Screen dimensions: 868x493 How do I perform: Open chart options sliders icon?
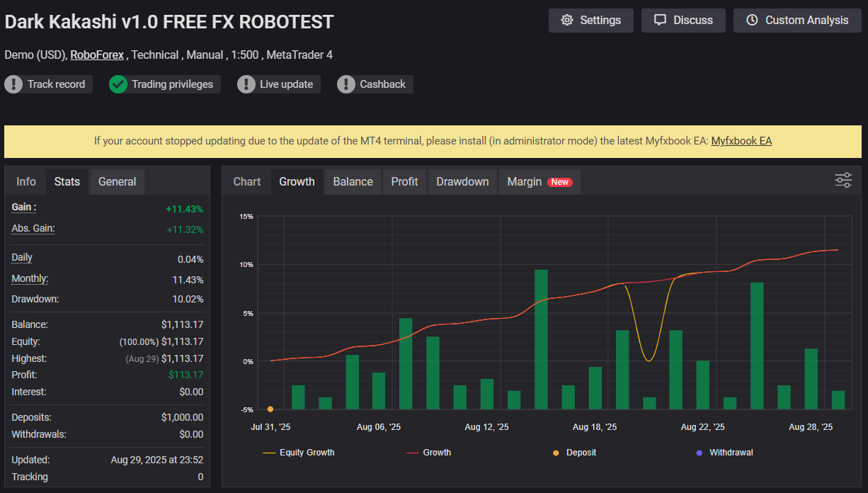coord(843,181)
